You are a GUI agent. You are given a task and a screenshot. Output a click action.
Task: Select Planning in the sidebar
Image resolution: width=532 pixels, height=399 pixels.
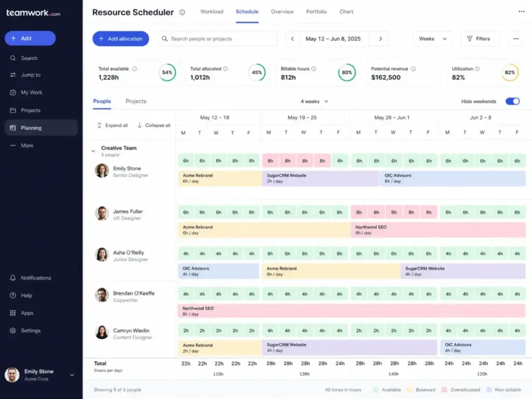click(41, 128)
